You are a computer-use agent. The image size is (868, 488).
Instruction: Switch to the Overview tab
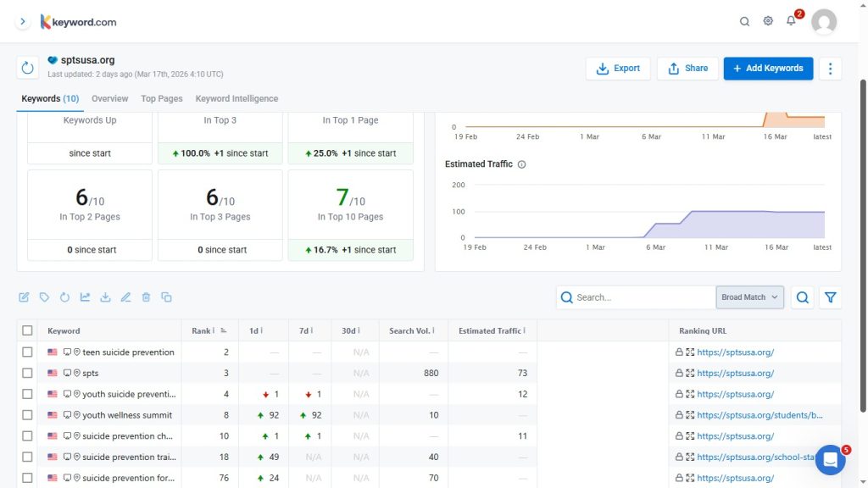(x=109, y=98)
